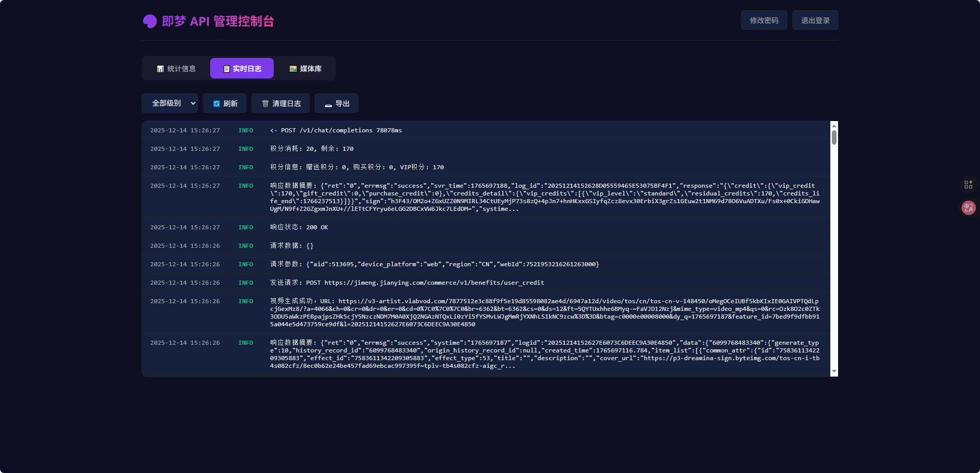Click the 即梦 API 管理控制台 title
The width and height of the screenshot is (980, 473).
coord(218,21)
